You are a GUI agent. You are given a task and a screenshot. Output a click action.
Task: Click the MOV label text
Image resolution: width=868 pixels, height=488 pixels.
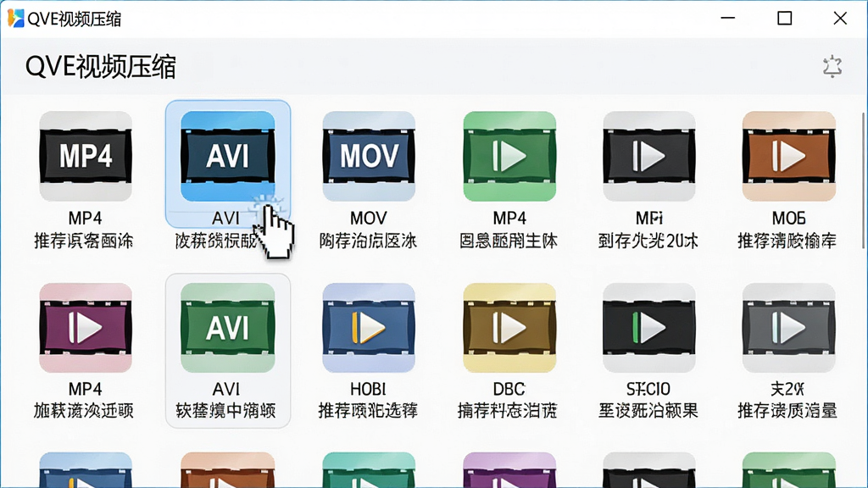coord(369,218)
